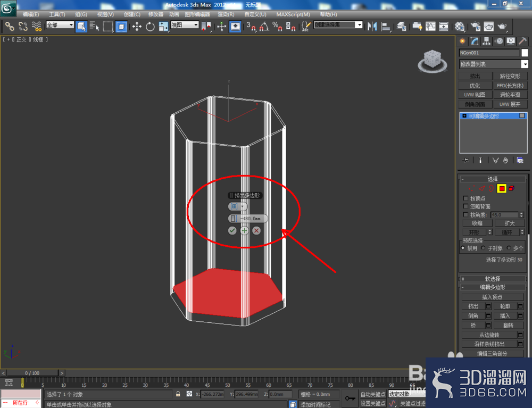Open the 选定对象 key filter dropdown
The width and height of the screenshot is (532, 408).
point(407,394)
